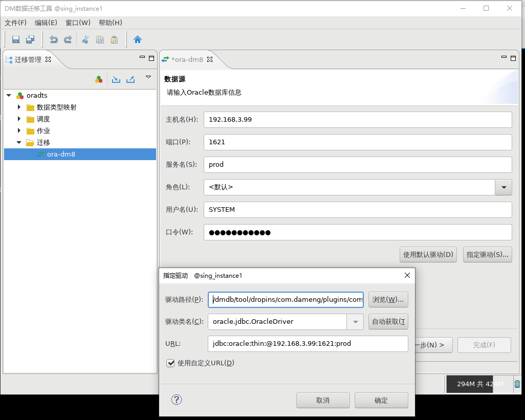Viewport: 525px width, 420px height.
Task: Click the 服务名 input field
Action: [358, 165]
